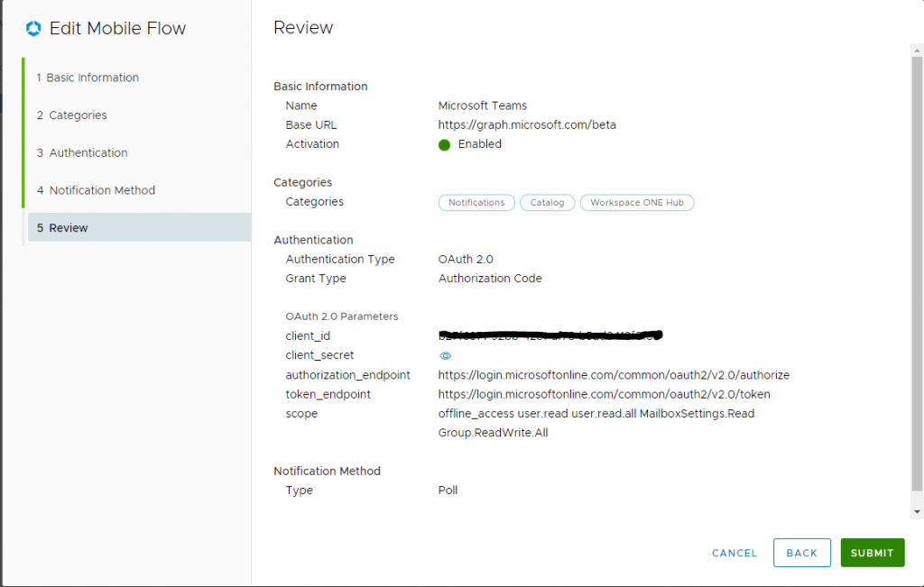Click the Review page heading
Image resolution: width=924 pixels, height=587 pixels.
tap(303, 28)
